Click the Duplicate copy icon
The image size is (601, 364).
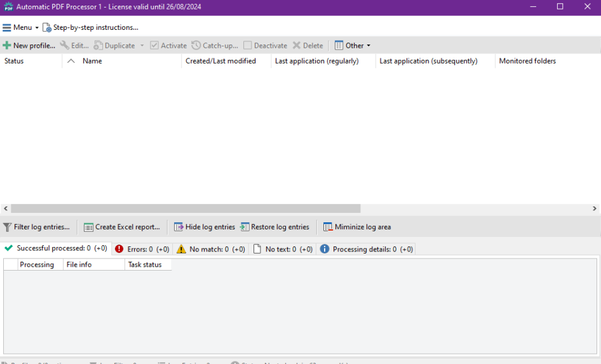[x=98, y=45]
